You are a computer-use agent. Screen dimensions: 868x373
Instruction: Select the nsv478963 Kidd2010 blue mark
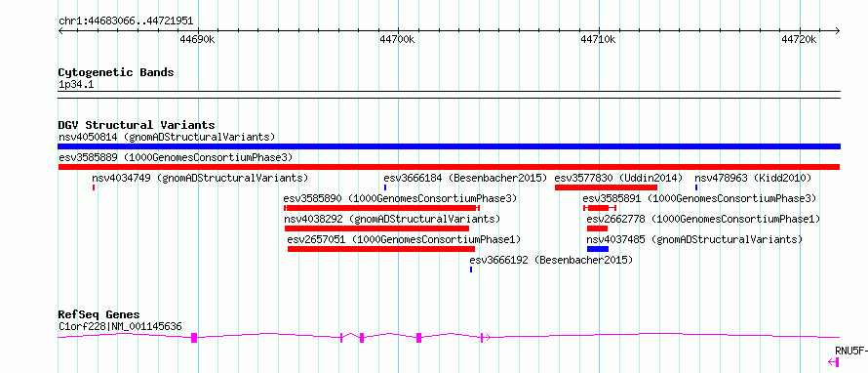tap(696, 187)
